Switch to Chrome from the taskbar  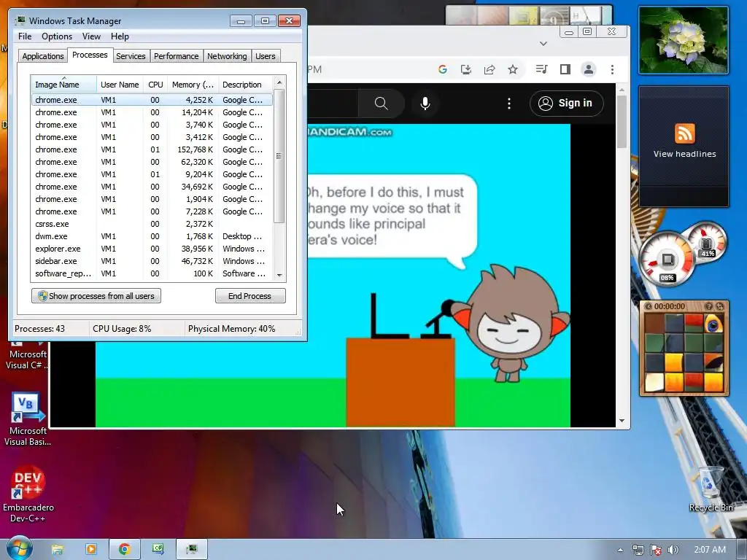point(124,549)
